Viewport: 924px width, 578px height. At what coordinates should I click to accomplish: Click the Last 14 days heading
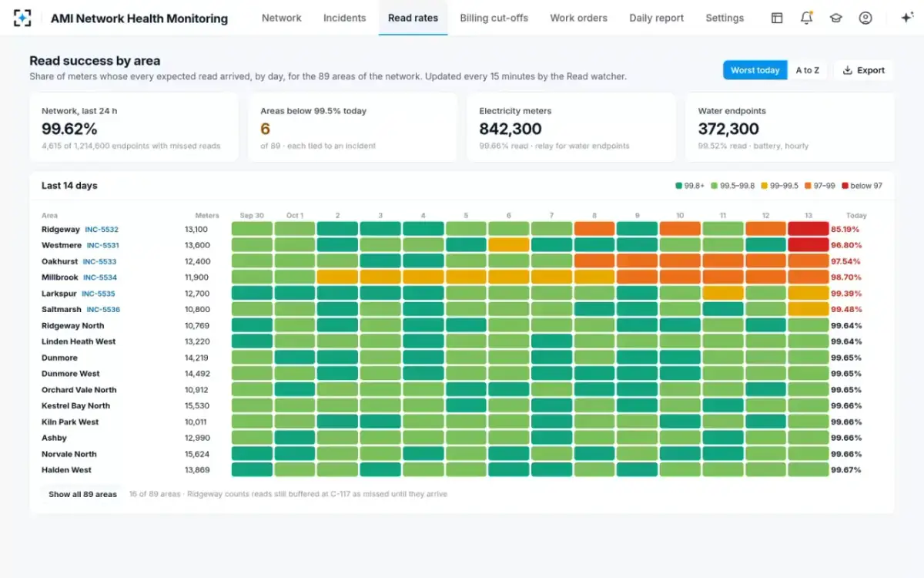pyautogui.click(x=69, y=186)
